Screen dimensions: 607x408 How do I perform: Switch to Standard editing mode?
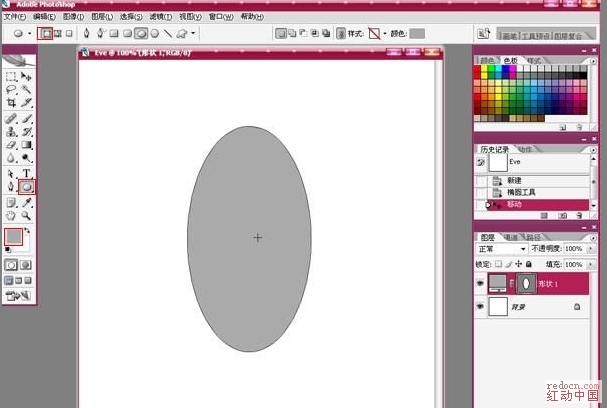click(x=11, y=265)
